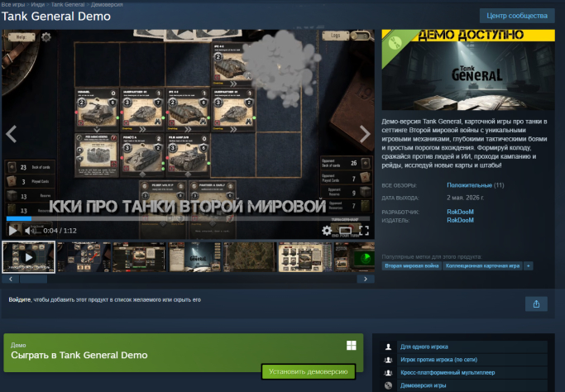This screenshot has height=392, width=565.
Task: Show next media with right arrow
Action: coord(365,135)
